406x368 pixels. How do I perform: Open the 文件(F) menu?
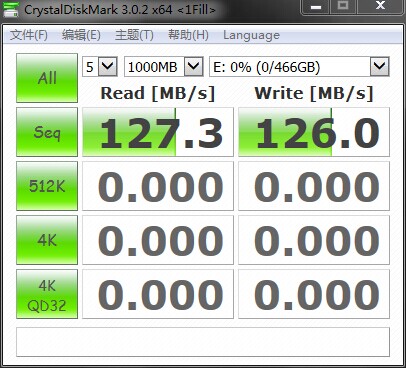(x=29, y=35)
